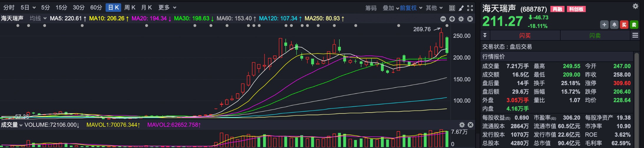Open the drawing brush tool
The height and width of the screenshot is (148, 644).
coord(461,8)
